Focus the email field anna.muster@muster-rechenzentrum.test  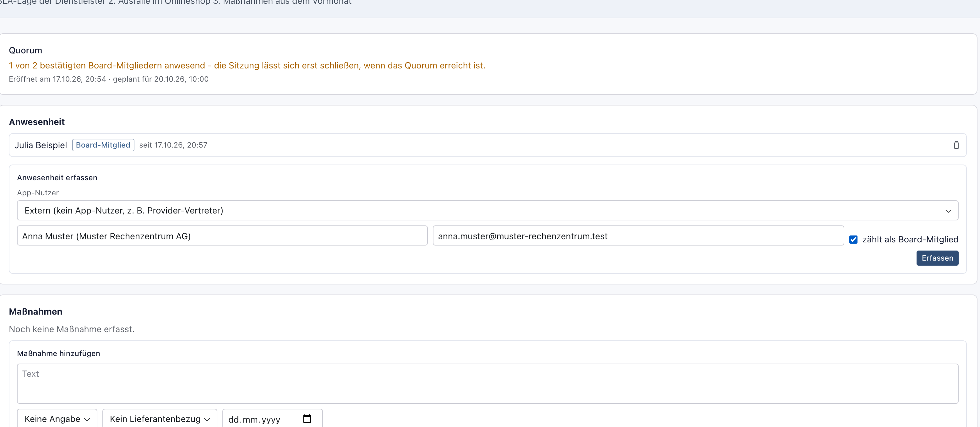point(638,236)
